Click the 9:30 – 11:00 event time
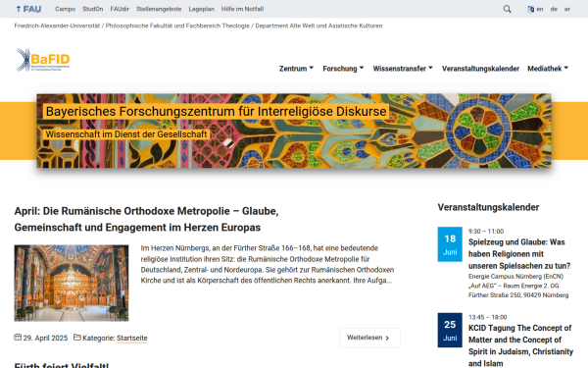The width and height of the screenshot is (588, 368). tap(486, 231)
